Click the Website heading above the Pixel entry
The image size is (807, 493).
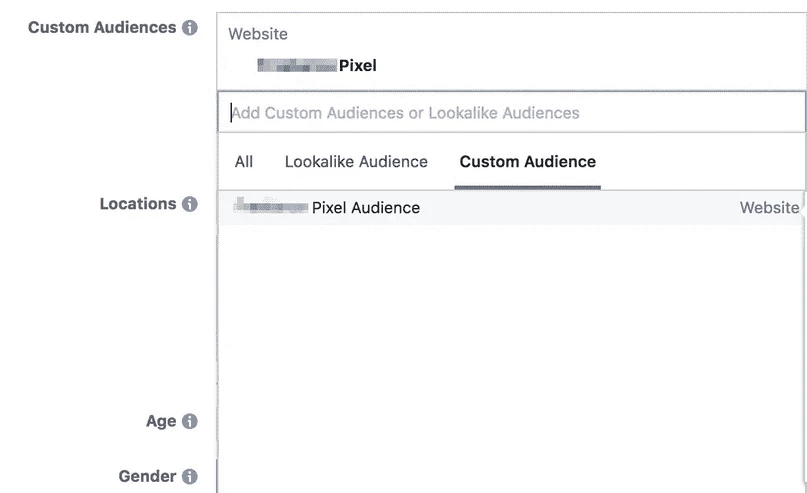pos(258,34)
